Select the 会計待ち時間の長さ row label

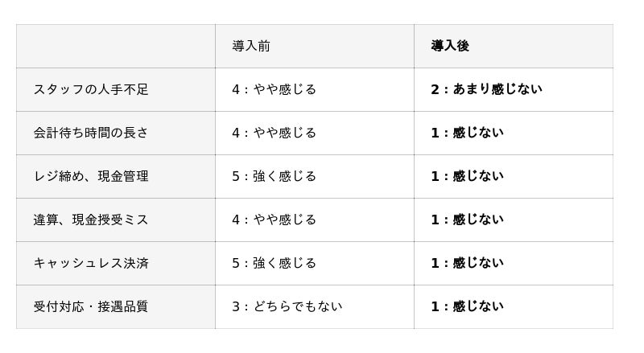pos(91,133)
